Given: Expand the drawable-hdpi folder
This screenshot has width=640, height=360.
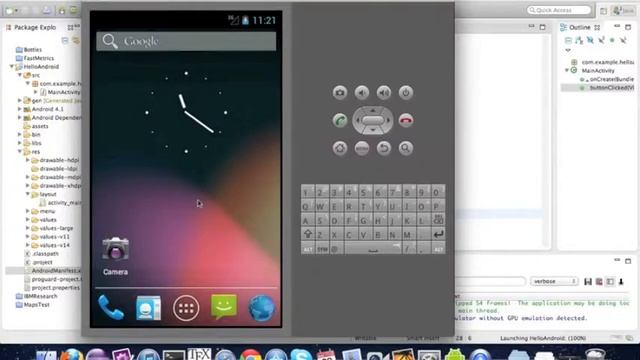Looking at the screenshot, I should coord(28,160).
